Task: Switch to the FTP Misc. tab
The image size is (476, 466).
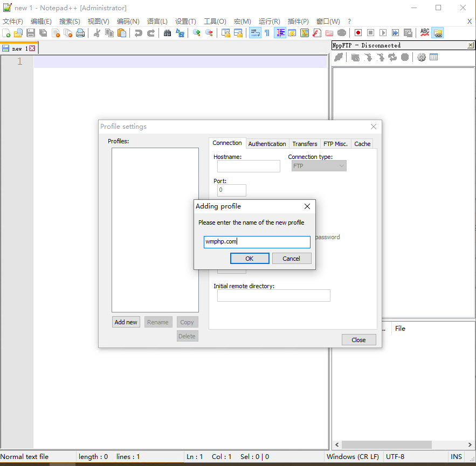Action: tap(335, 144)
